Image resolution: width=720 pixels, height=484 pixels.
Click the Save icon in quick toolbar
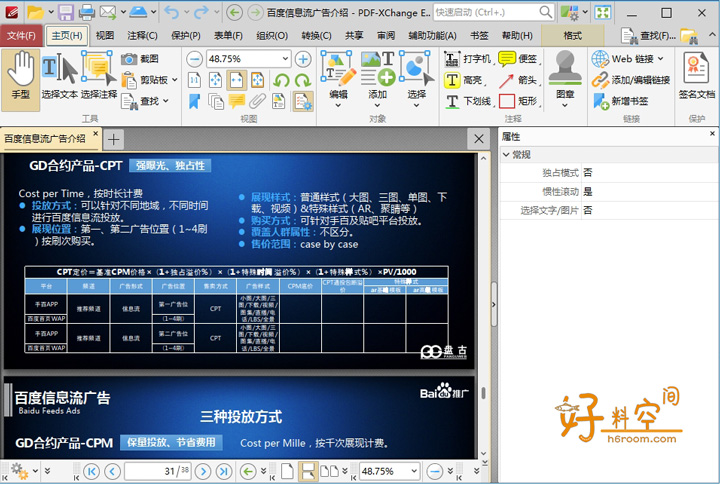[66, 12]
